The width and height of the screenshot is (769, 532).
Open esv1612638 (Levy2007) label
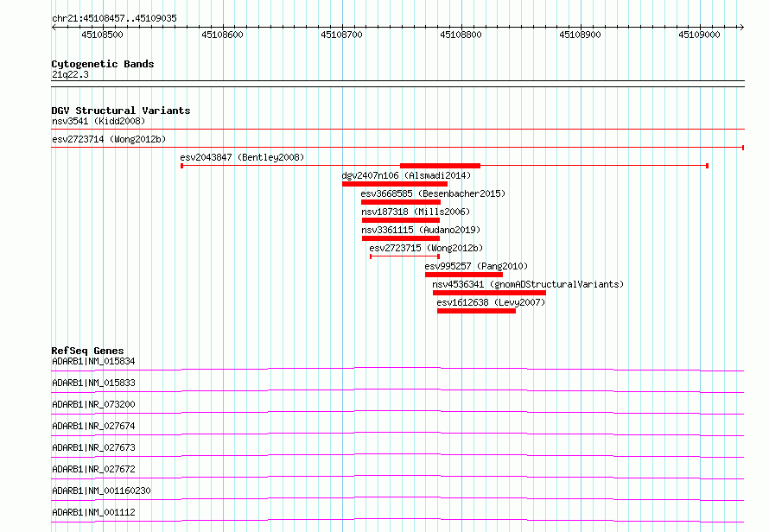491,302
